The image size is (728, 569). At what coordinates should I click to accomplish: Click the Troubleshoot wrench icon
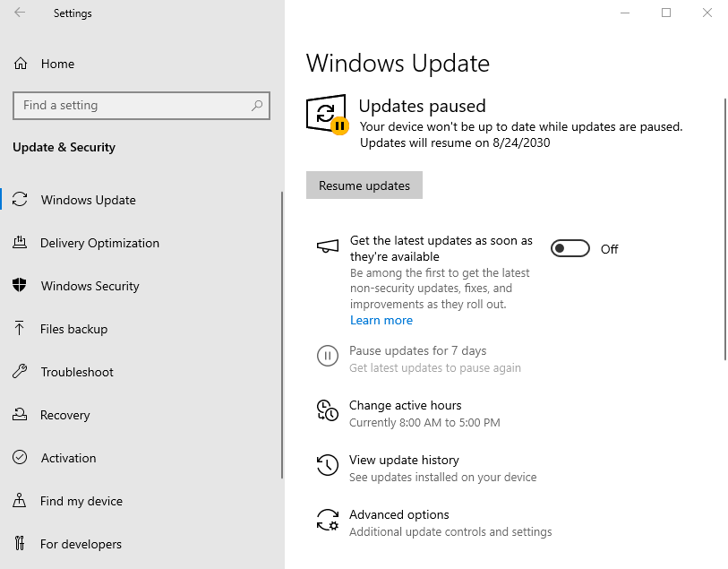(x=20, y=371)
